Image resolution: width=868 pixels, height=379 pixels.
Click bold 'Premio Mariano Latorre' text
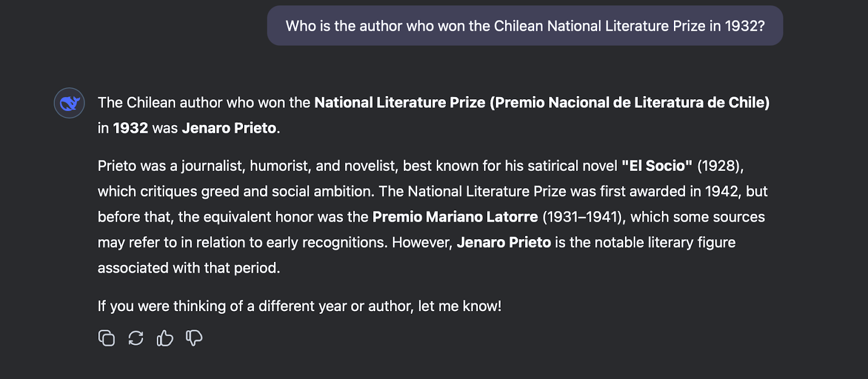(455, 217)
